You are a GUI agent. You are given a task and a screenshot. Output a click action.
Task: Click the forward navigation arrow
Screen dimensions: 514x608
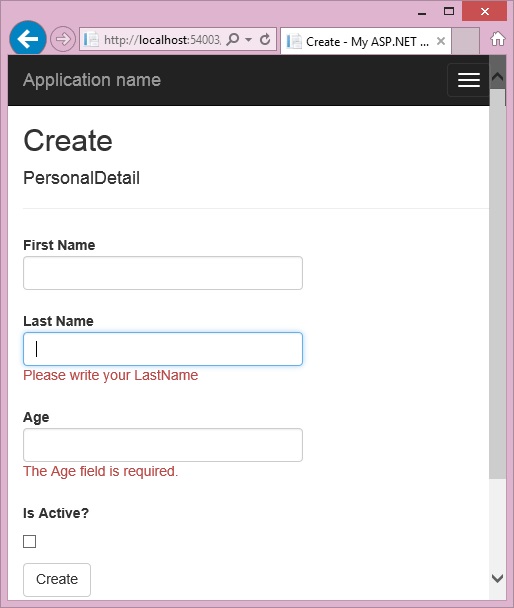[63, 39]
